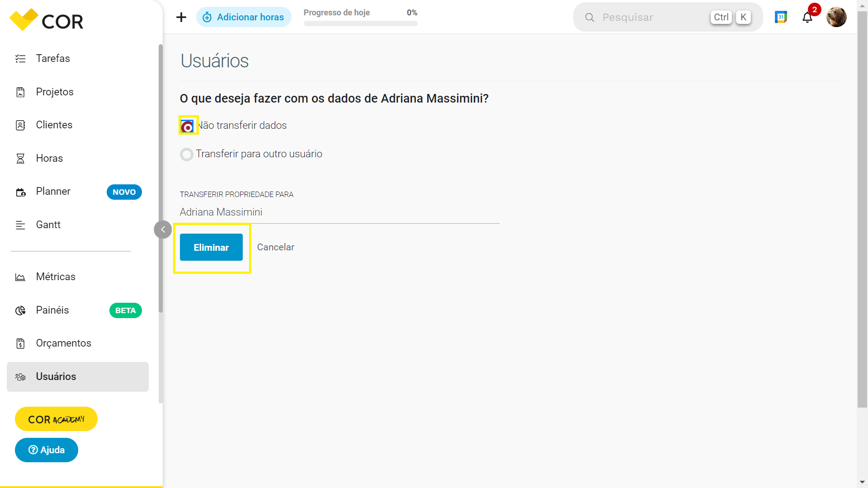Click the scrollbar down arrow
This screenshot has width=868, height=488.
(x=863, y=483)
